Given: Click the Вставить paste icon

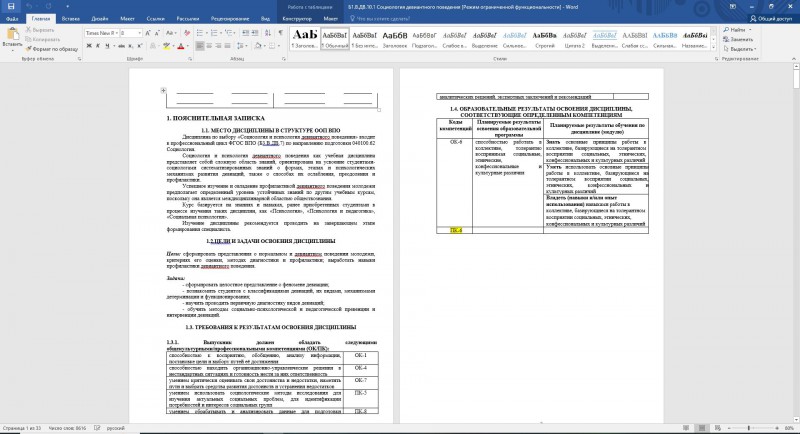Looking at the screenshot, I should click(12, 35).
